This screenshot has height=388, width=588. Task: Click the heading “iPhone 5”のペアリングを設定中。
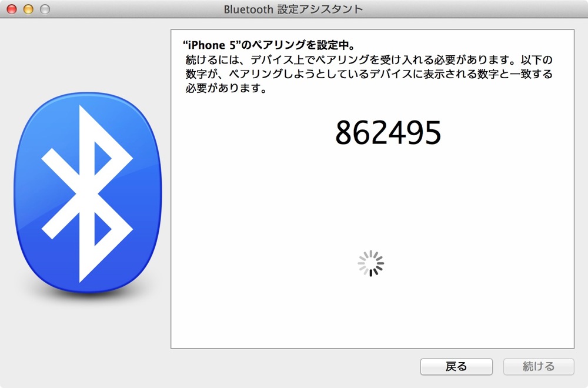pos(269,45)
